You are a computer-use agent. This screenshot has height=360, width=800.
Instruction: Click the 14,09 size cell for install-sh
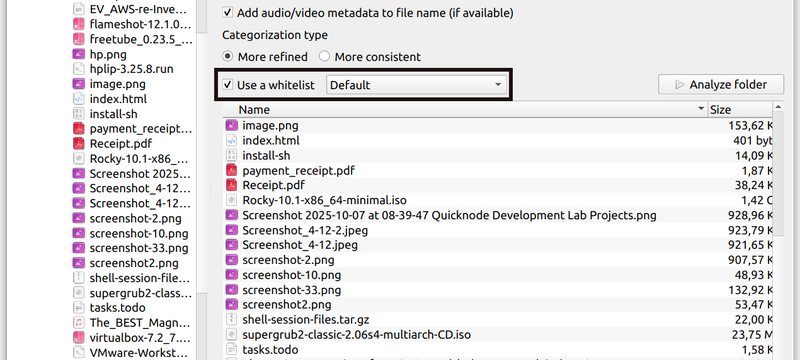point(753,156)
